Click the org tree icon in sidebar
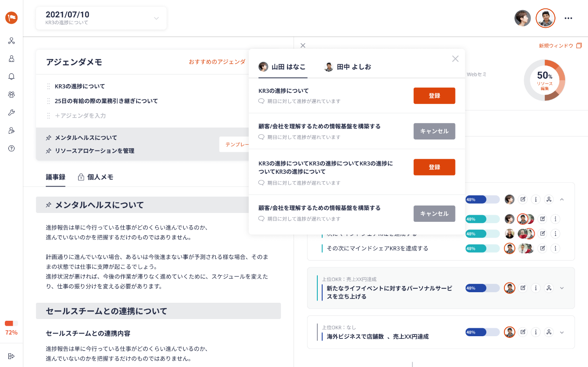This screenshot has width=588, height=367. point(11,41)
